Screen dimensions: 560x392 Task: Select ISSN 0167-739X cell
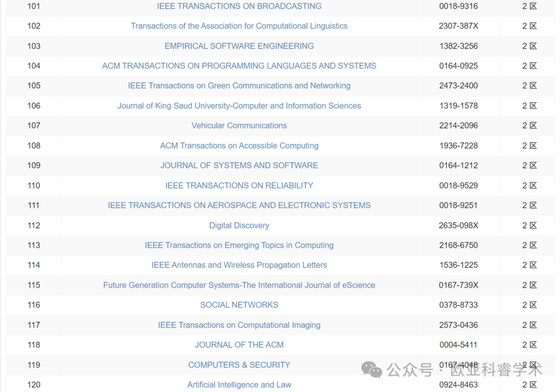(458, 285)
